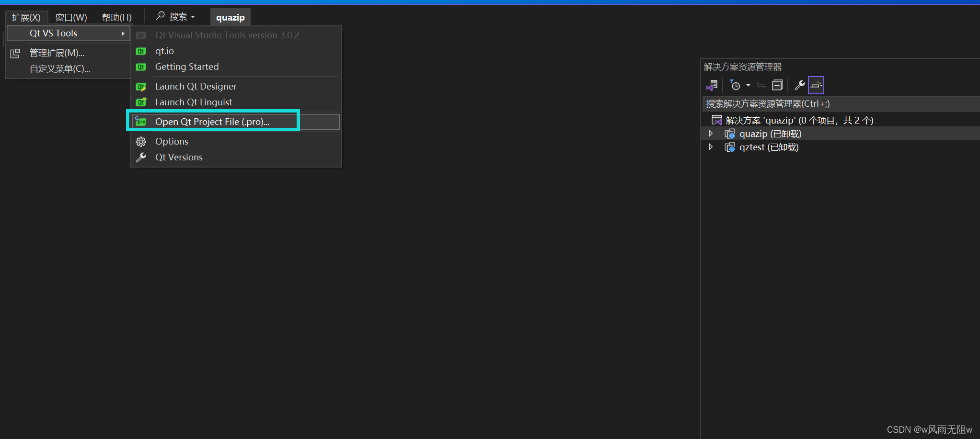Click the pending changes filter clock icon
This screenshot has width=980, height=439.
pos(735,85)
